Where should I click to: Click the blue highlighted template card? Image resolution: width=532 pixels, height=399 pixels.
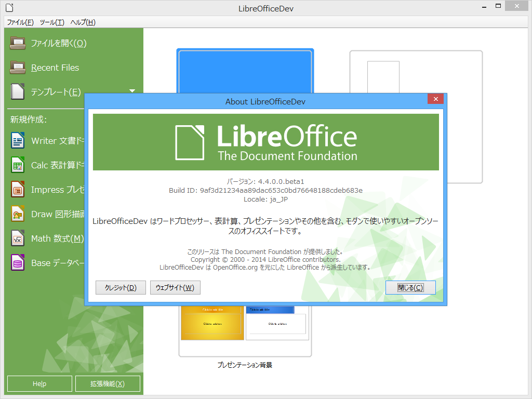[245, 71]
